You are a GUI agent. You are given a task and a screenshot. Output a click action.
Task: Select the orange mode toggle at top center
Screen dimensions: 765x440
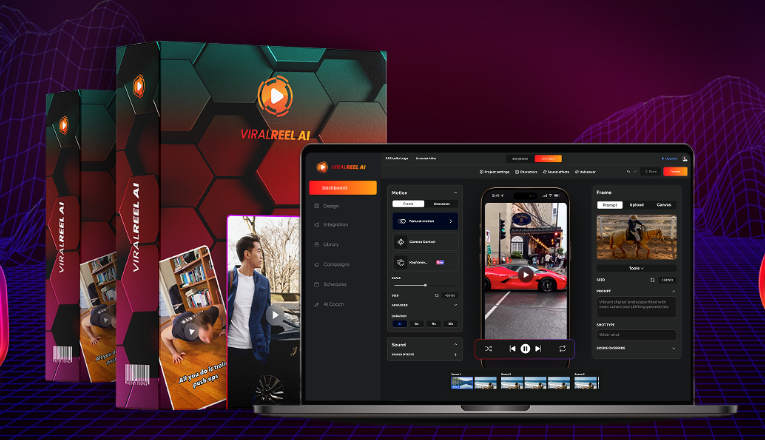(548, 159)
